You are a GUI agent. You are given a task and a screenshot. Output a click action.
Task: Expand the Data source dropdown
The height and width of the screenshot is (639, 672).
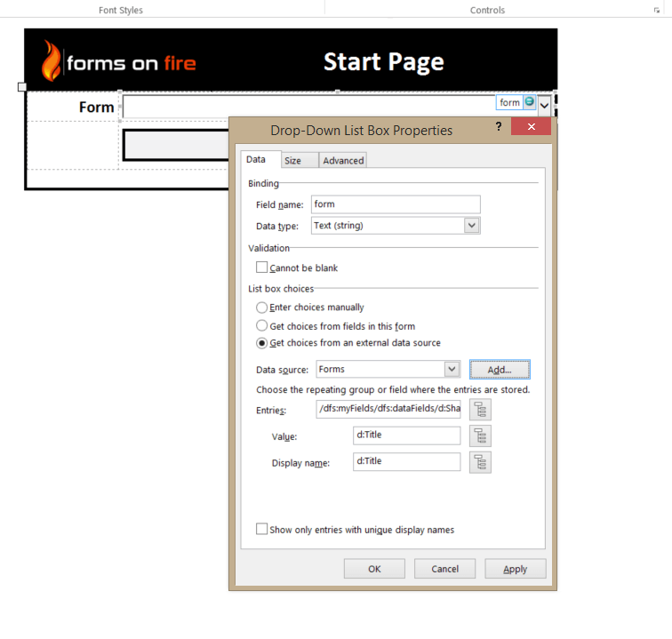(452, 369)
